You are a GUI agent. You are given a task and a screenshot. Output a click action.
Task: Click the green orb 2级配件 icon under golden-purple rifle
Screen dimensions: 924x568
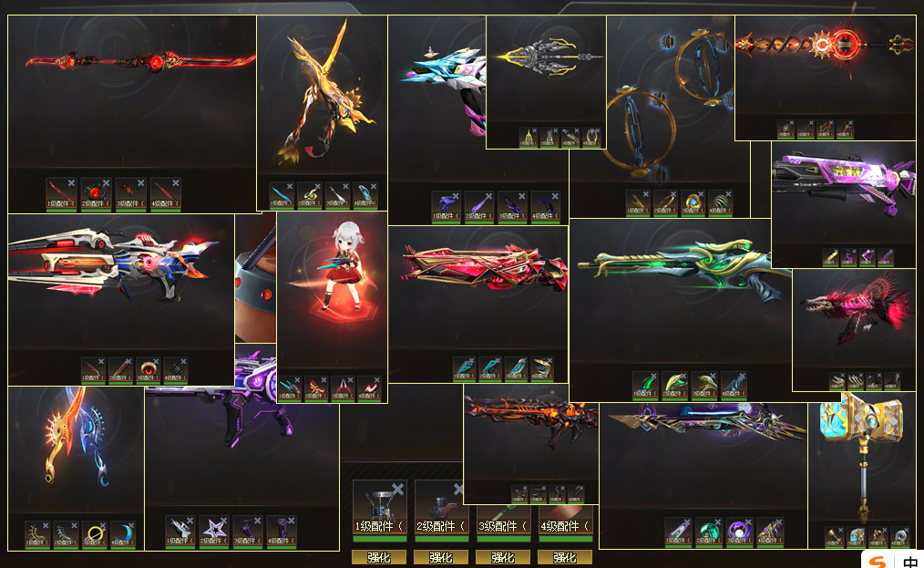(709, 531)
